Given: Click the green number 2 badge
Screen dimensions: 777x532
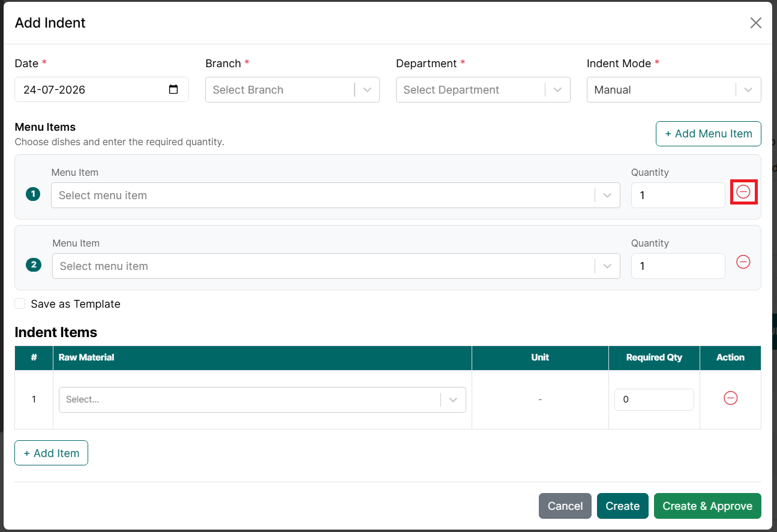Looking at the screenshot, I should tap(34, 265).
